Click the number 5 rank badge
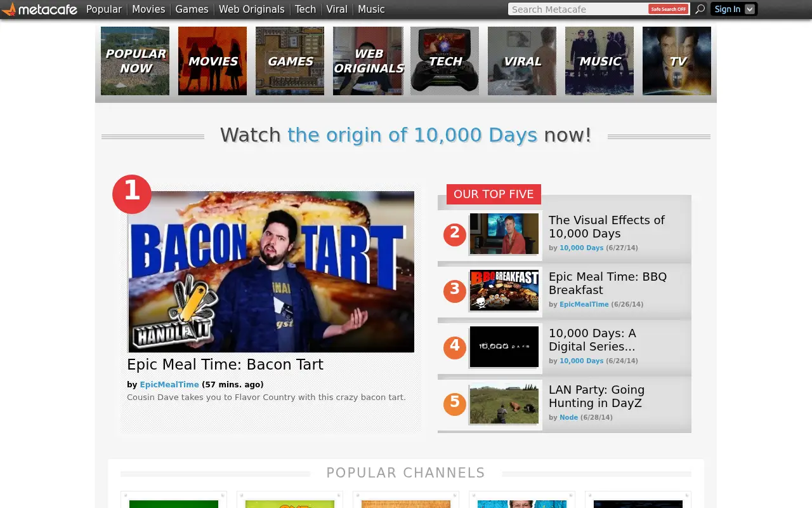This screenshot has width=812, height=508. click(454, 404)
